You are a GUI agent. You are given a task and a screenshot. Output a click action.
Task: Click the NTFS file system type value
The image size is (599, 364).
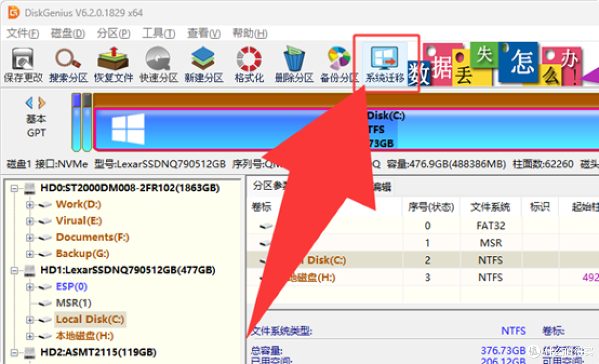pos(514,331)
